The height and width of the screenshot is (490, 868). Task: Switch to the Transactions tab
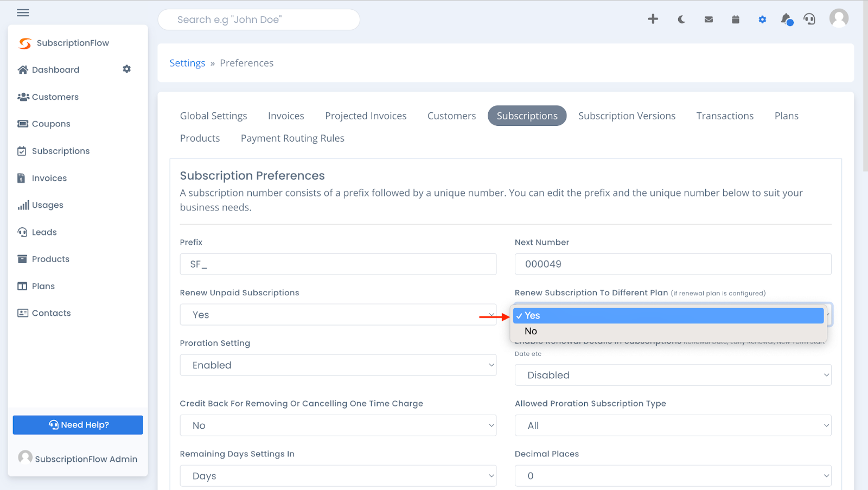[x=725, y=116]
